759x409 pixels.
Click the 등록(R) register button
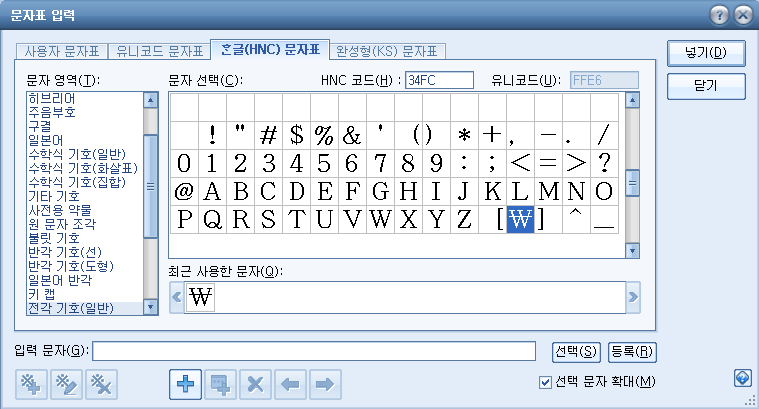coord(632,351)
